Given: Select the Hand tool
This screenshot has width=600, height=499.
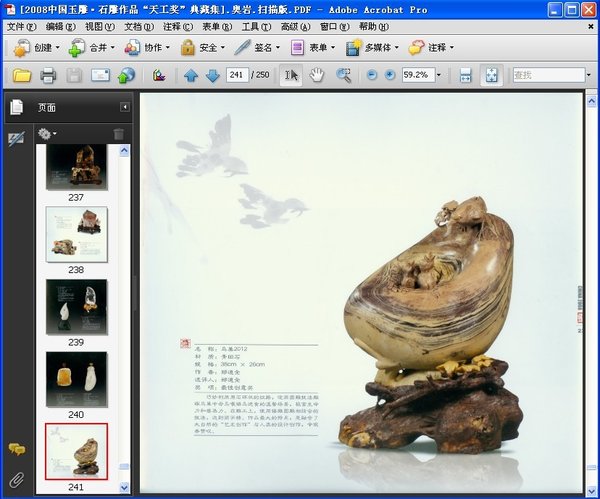Looking at the screenshot, I should coord(317,75).
